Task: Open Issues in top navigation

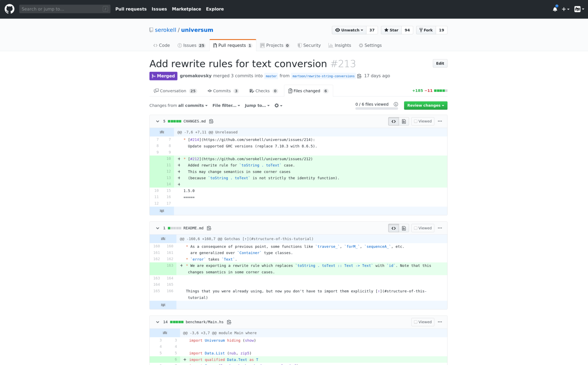Action: tap(159, 9)
